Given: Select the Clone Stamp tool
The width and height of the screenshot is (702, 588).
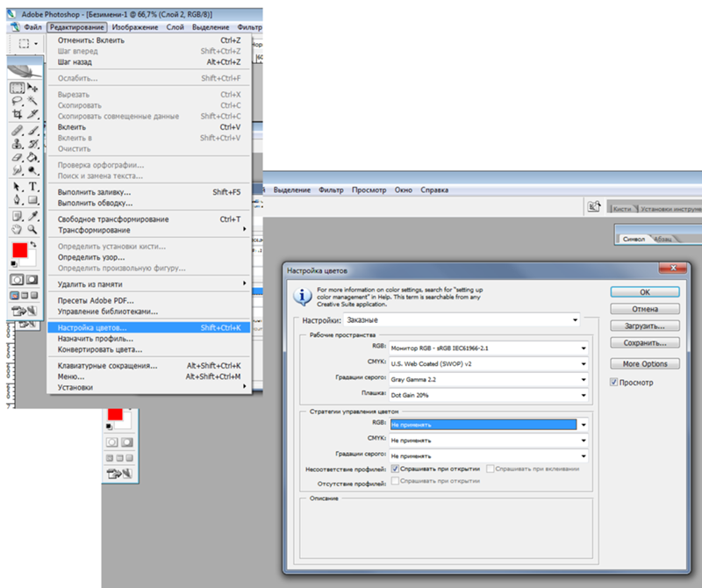Looking at the screenshot, I should tap(17, 144).
